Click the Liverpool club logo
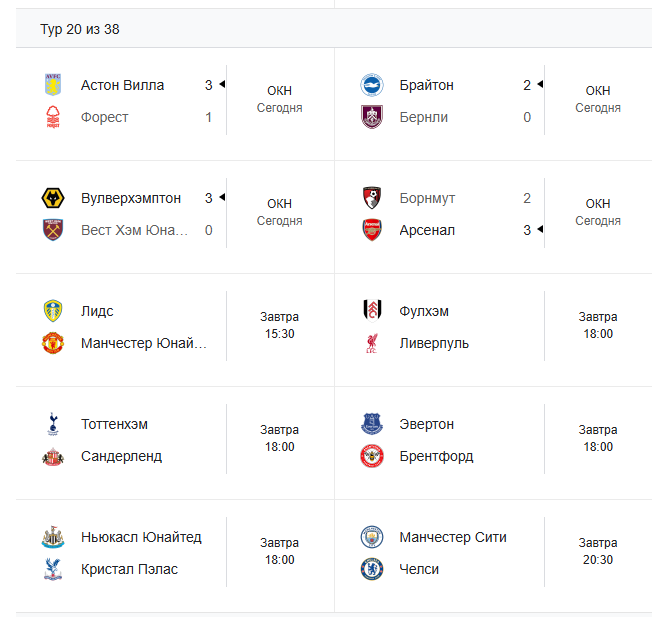This screenshot has width=669, height=617. [x=372, y=343]
